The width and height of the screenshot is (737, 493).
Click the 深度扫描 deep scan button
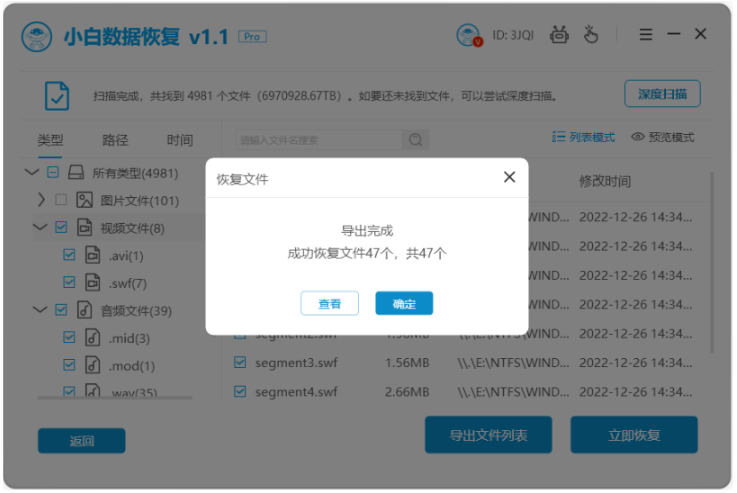(x=662, y=94)
